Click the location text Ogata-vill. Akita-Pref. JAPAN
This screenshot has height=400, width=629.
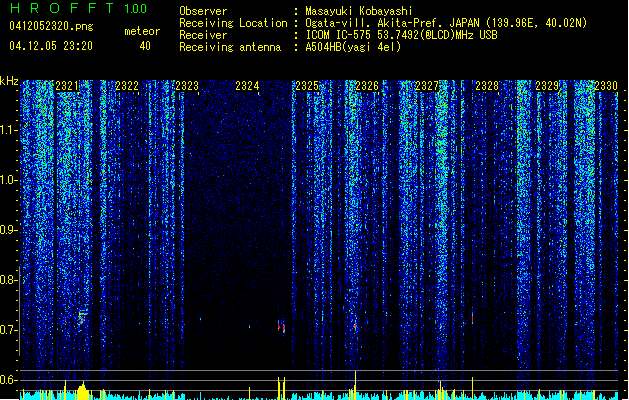click(393, 23)
